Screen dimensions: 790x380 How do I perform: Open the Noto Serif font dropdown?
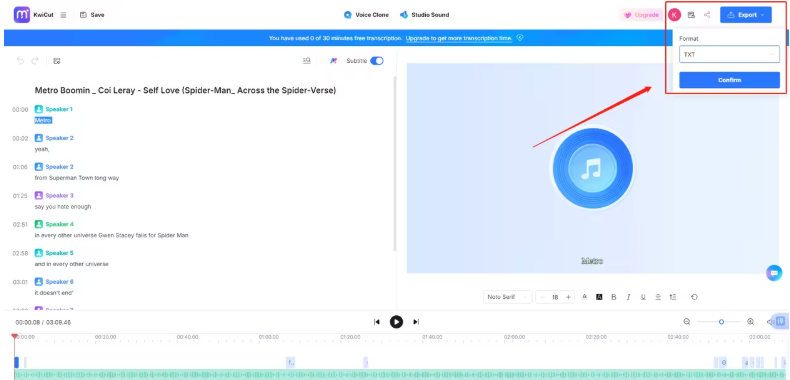tap(507, 297)
